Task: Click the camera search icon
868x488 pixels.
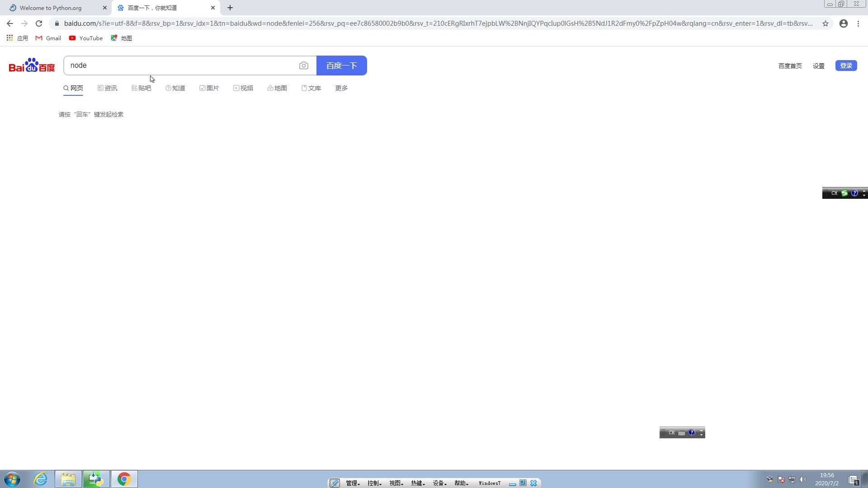Action: click(303, 66)
